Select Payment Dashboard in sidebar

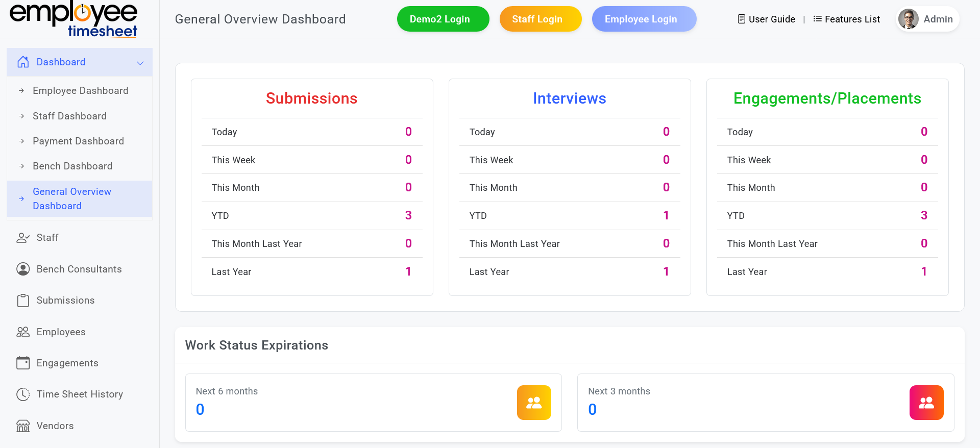pos(78,141)
